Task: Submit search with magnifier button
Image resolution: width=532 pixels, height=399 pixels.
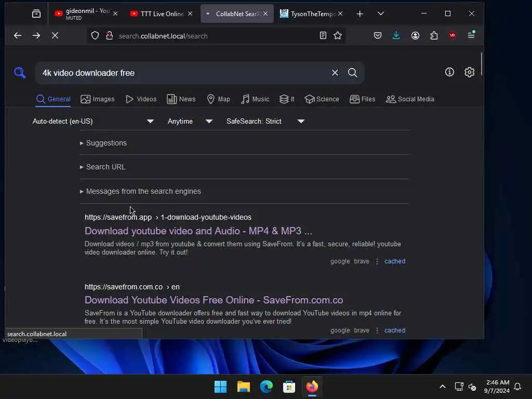Action: click(x=353, y=73)
